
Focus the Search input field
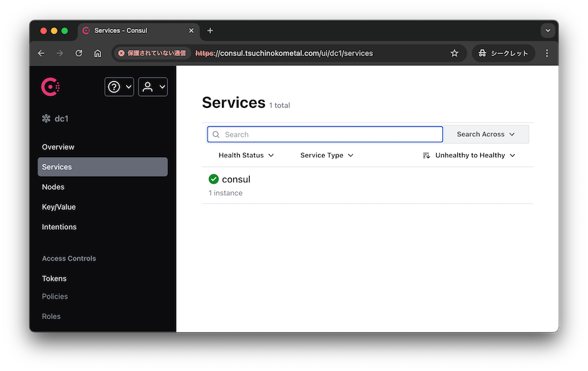325,134
